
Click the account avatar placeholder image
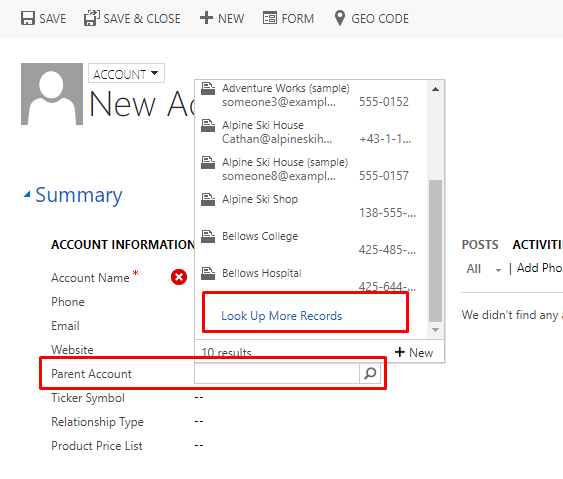click(x=52, y=94)
